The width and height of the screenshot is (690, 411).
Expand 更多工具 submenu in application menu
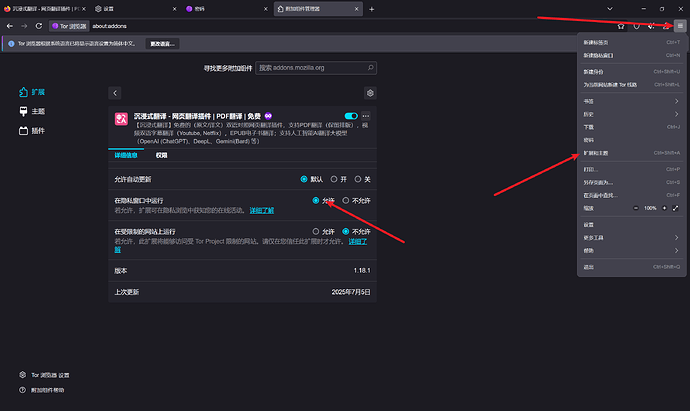(631, 238)
